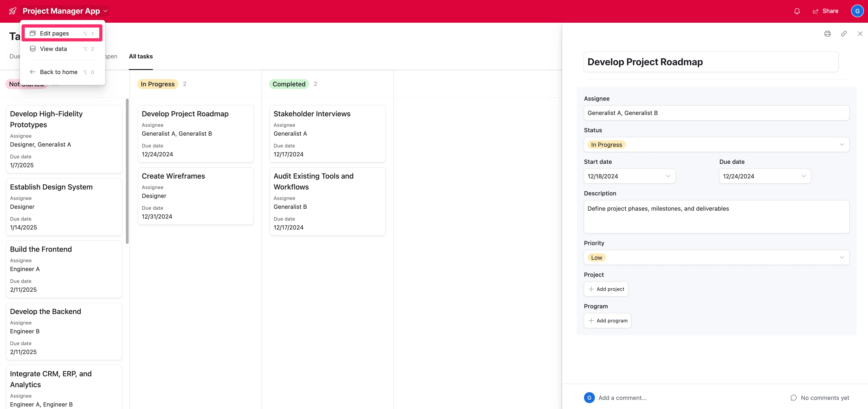This screenshot has height=409, width=868.
Task: Click the Add program button
Action: click(607, 321)
